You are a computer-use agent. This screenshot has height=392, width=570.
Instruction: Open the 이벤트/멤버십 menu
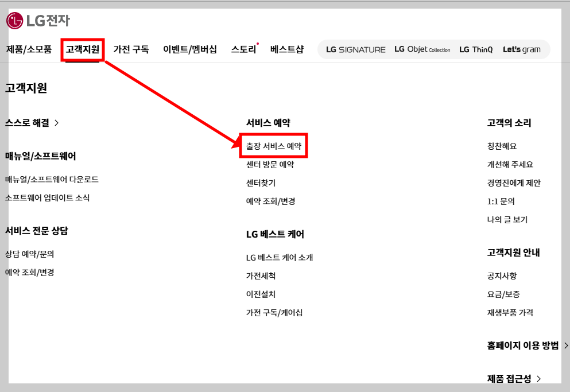pos(190,49)
